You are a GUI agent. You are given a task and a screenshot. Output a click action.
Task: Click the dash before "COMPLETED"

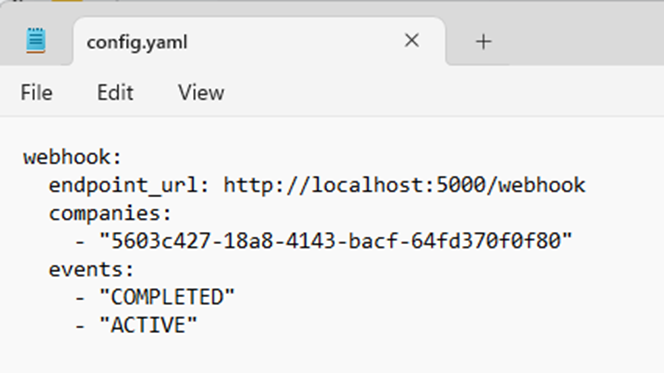[80, 298]
